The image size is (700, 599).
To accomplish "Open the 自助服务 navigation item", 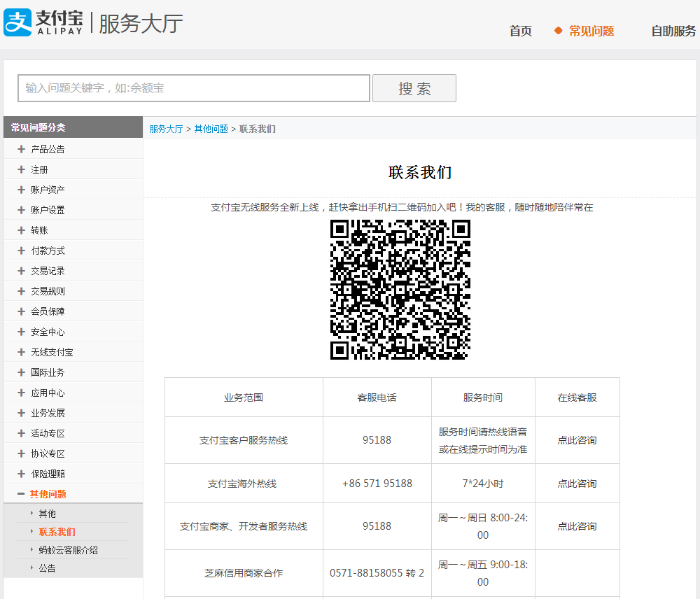I will tap(673, 31).
